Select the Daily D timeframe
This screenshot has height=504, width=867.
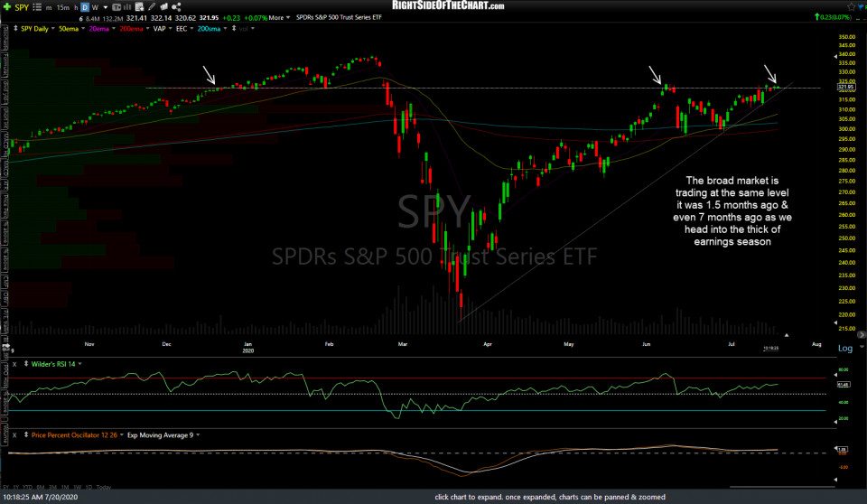85,7
